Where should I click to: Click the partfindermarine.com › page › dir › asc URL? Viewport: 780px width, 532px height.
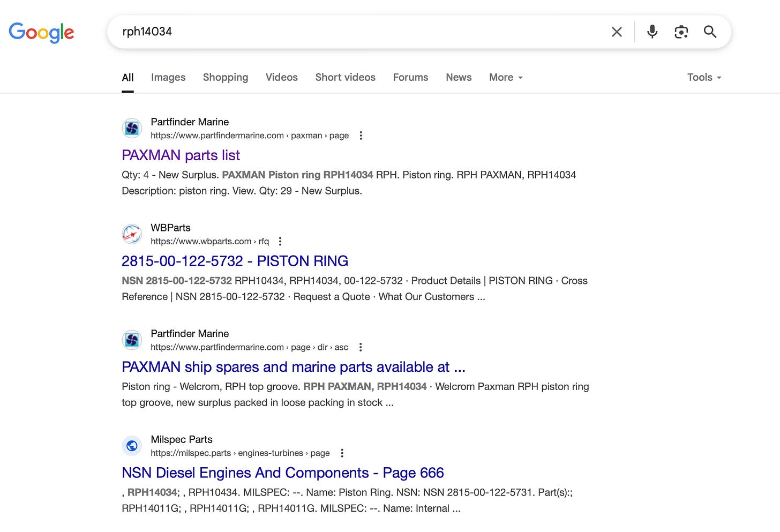point(250,347)
